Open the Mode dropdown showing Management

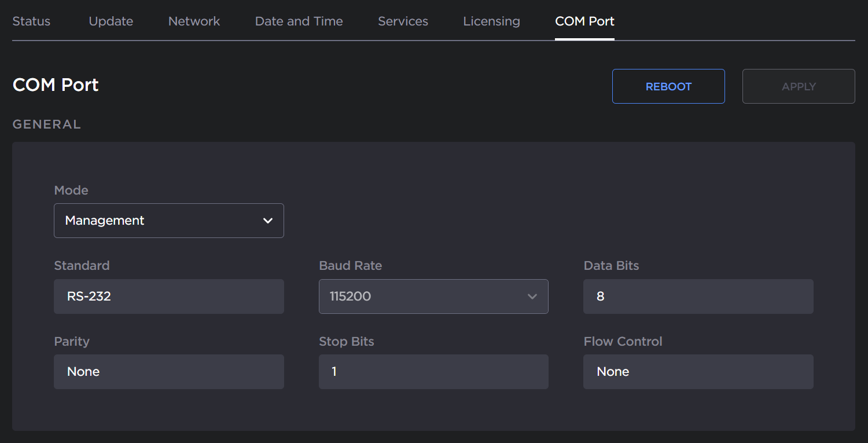point(168,221)
